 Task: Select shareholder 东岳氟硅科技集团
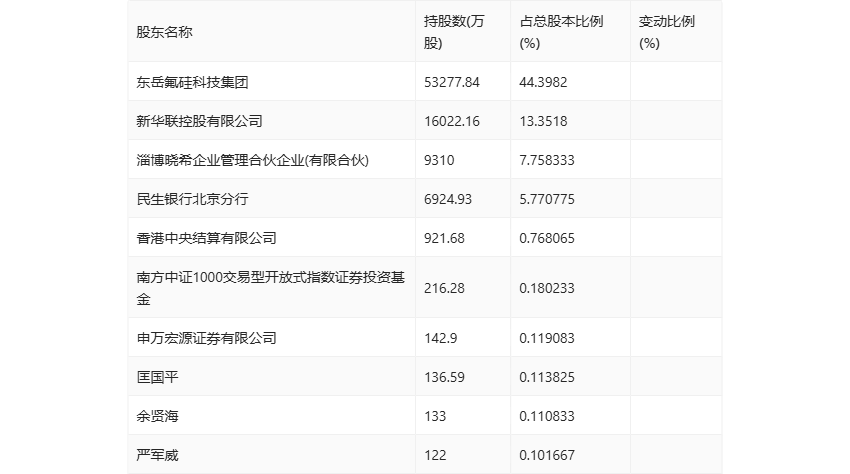(192, 82)
